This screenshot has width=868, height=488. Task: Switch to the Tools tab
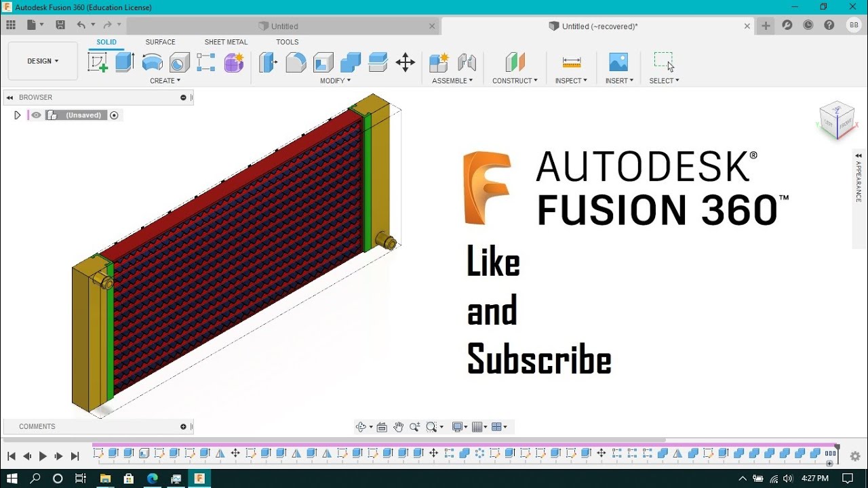click(287, 42)
